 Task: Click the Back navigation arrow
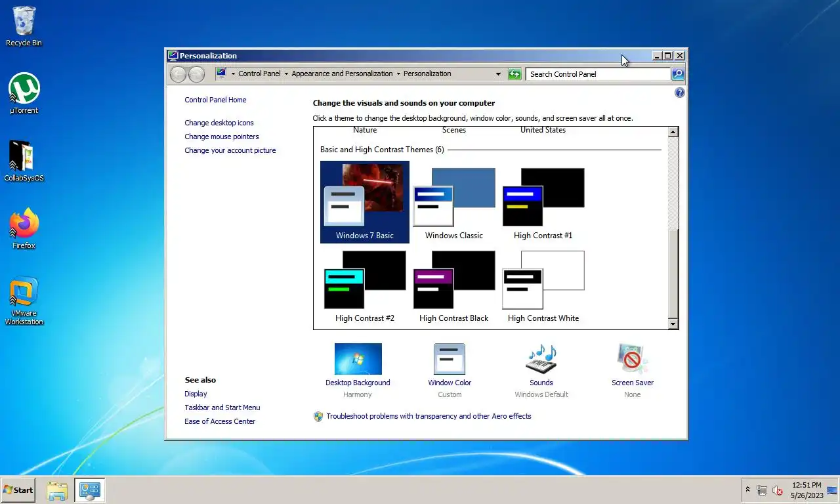pyautogui.click(x=178, y=74)
